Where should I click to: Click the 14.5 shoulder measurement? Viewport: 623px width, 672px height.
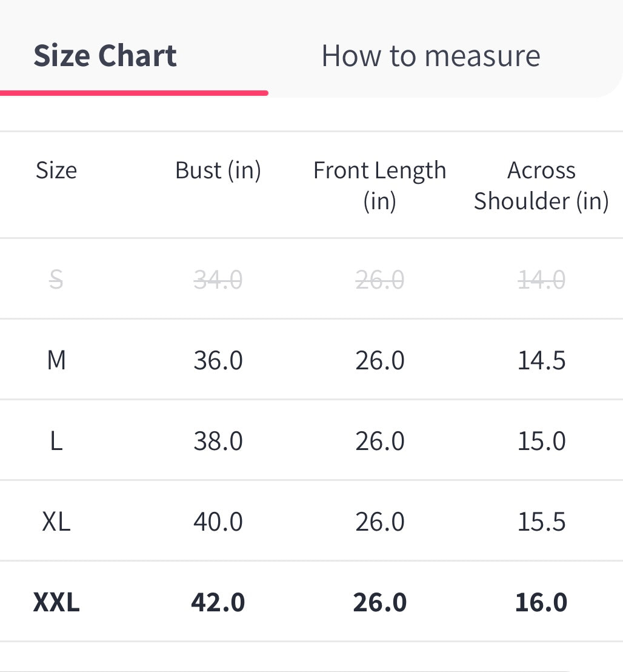(541, 360)
